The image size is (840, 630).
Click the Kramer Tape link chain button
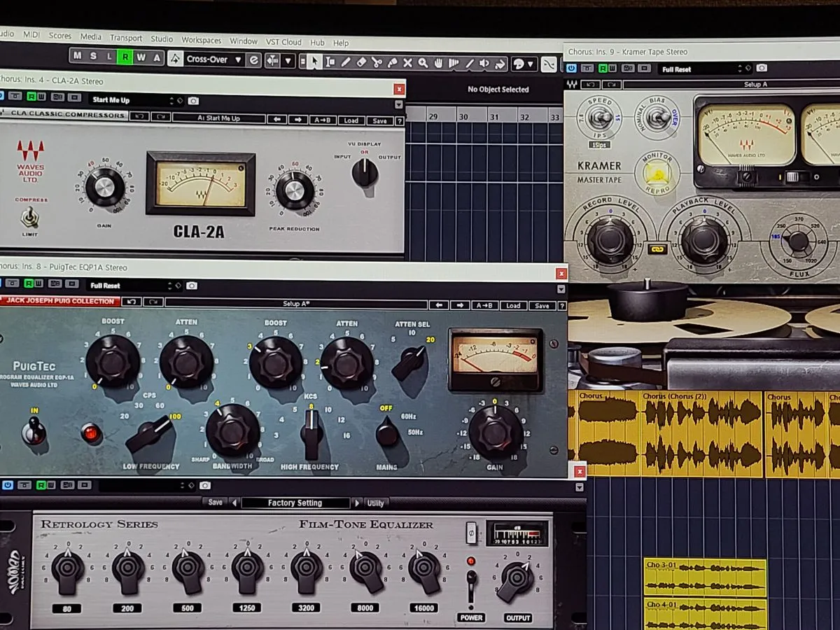coord(657,248)
